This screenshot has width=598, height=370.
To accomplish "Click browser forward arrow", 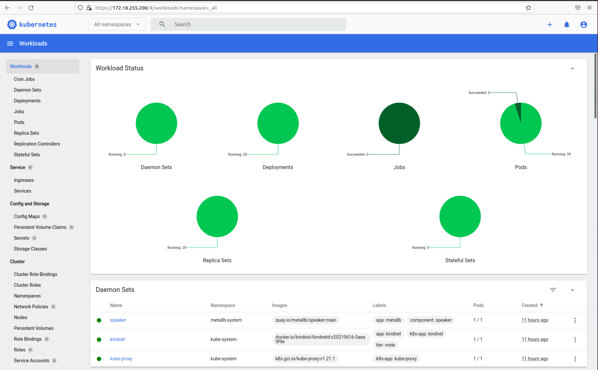I will pyautogui.click(x=19, y=8).
